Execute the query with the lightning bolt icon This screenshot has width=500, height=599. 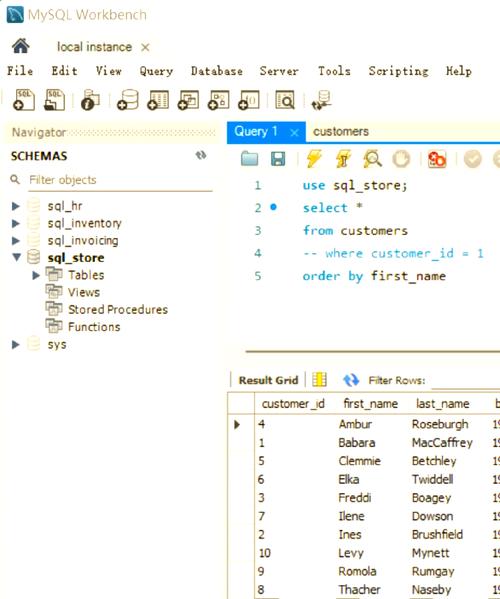[314, 159]
